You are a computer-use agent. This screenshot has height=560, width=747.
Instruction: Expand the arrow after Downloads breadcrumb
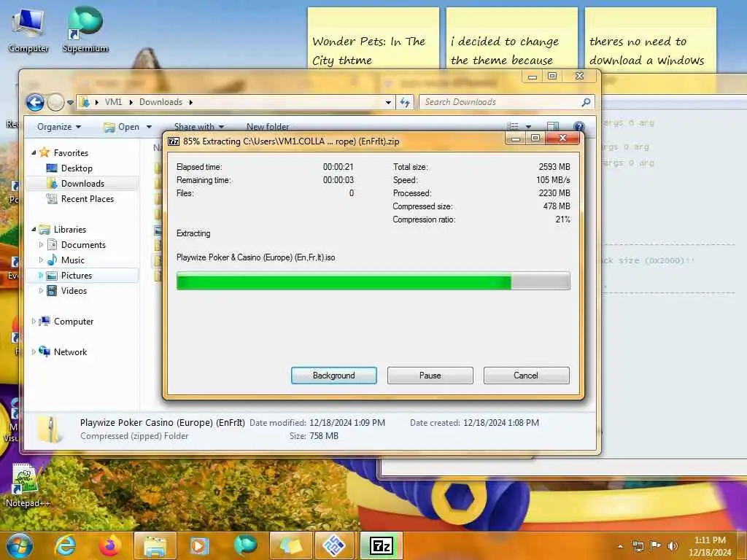pyautogui.click(x=190, y=102)
